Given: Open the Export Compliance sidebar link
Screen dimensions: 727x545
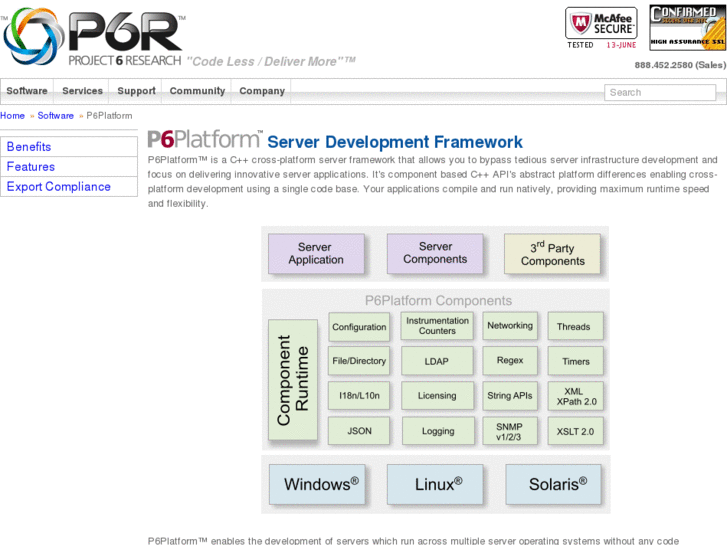Looking at the screenshot, I should coord(69,186).
